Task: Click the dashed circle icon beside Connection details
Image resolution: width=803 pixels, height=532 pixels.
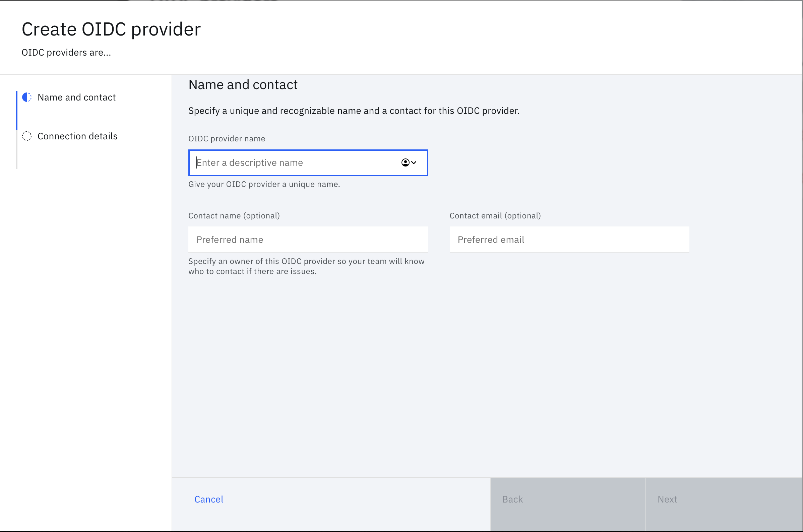Action: click(26, 136)
